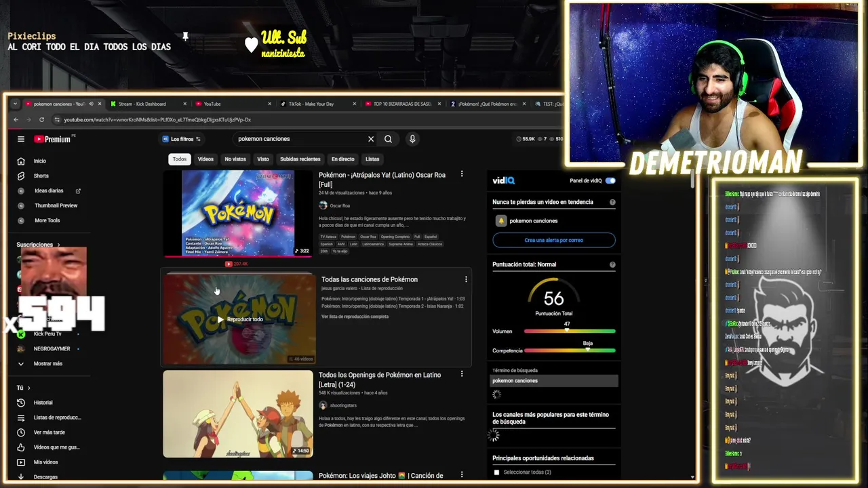Open Kick Peru Tv subscription channel
Screen dimensions: 868x488
tap(47, 334)
